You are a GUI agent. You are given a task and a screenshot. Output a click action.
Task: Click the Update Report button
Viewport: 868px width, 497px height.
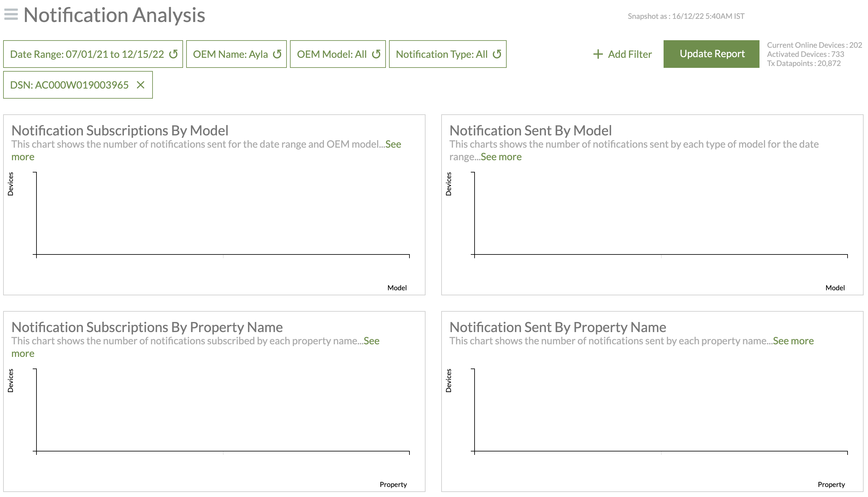(x=711, y=54)
